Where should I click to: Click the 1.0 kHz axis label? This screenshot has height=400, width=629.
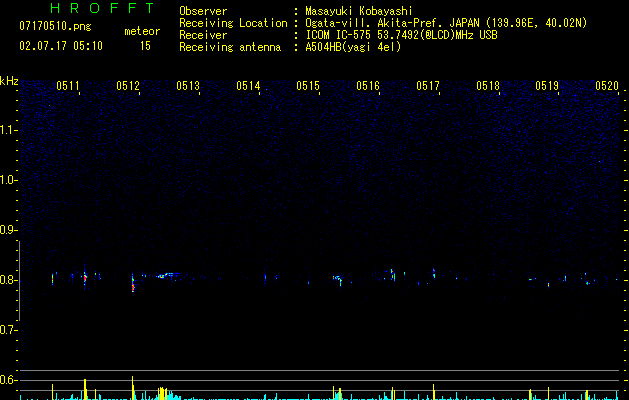coord(8,180)
